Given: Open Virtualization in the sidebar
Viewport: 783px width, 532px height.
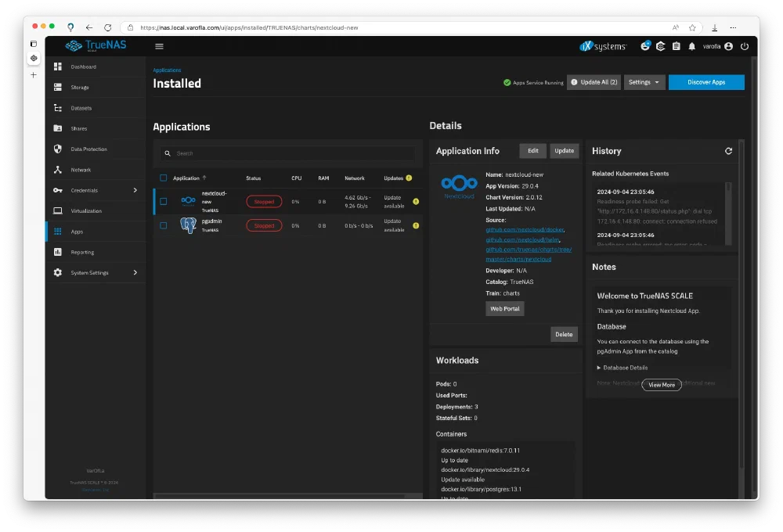Looking at the screenshot, I should [86, 211].
